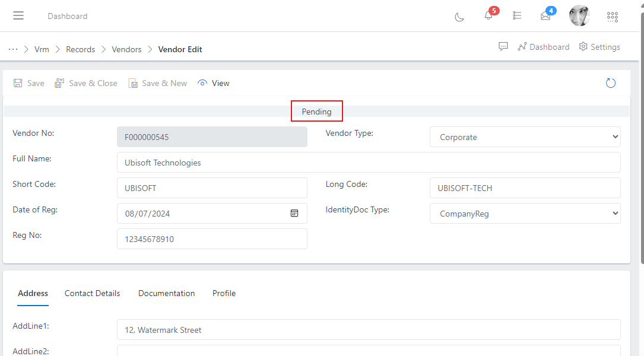The image size is (644, 356).
Task: Click inside the AddLine1 field
Action: click(x=369, y=329)
